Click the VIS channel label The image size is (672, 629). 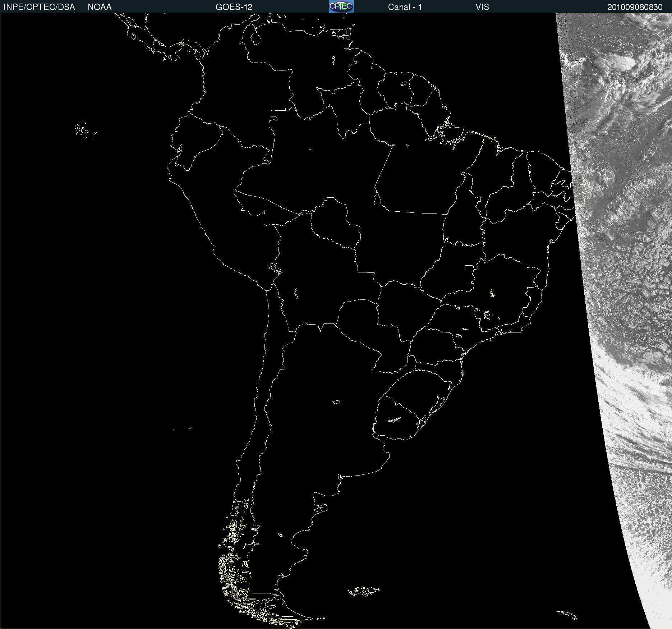pos(482,7)
